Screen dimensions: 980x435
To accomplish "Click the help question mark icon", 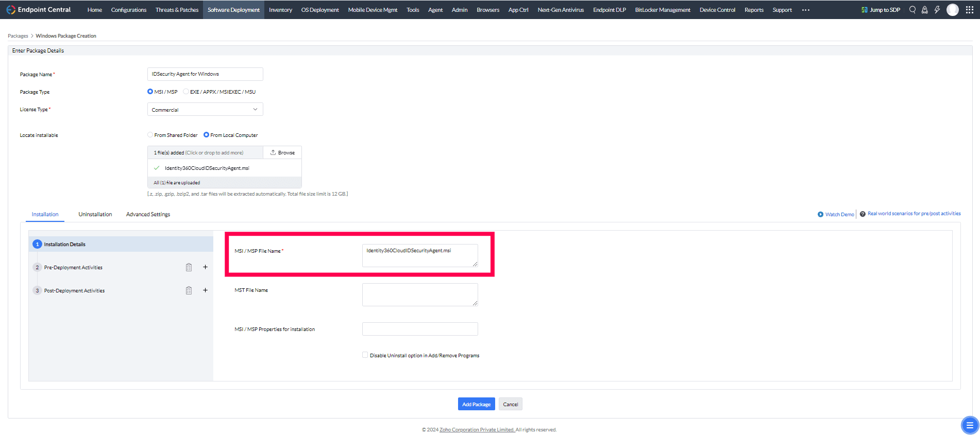I will tap(863, 214).
